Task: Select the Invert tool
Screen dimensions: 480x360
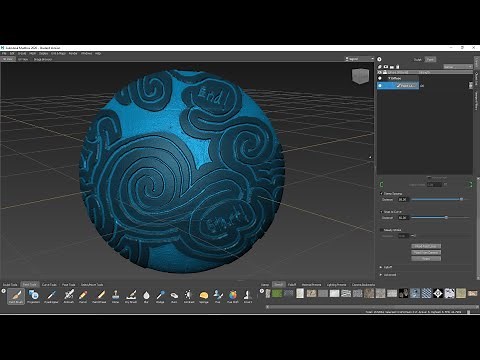Action: [247, 296]
